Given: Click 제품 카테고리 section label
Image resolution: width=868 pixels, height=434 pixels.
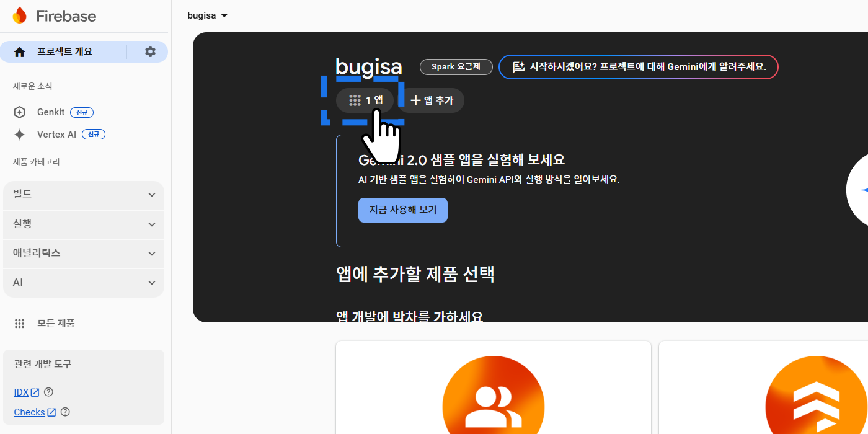Looking at the screenshot, I should (37, 162).
